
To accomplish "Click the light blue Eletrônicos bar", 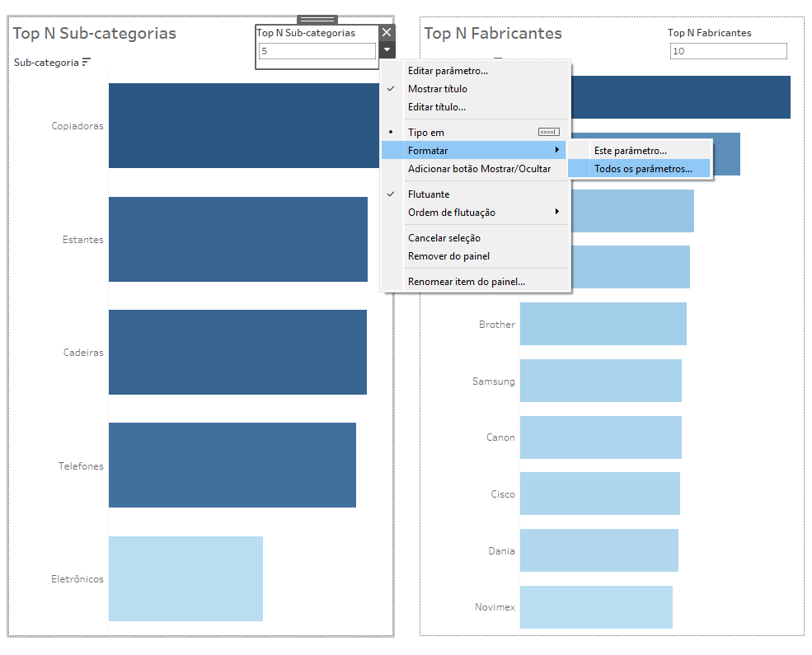I will [185, 578].
